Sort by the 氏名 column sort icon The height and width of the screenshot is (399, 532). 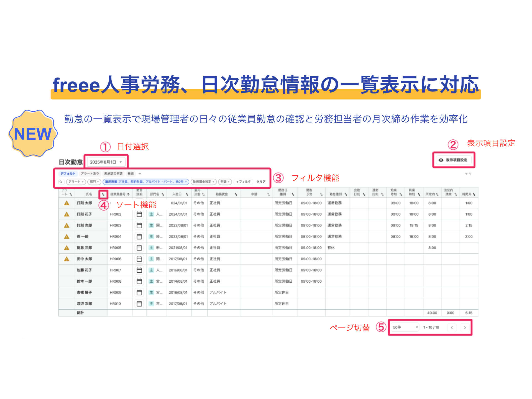(103, 194)
